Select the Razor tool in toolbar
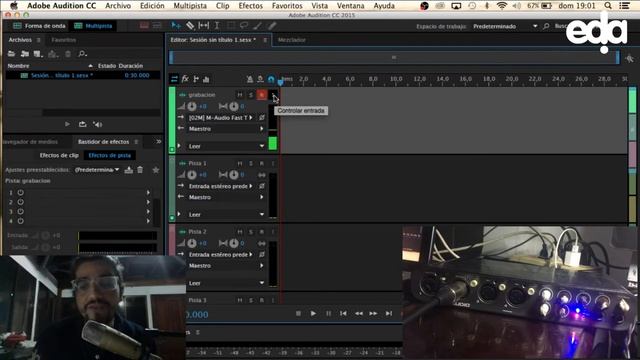The height and width of the screenshot is (360, 640). 190,26
